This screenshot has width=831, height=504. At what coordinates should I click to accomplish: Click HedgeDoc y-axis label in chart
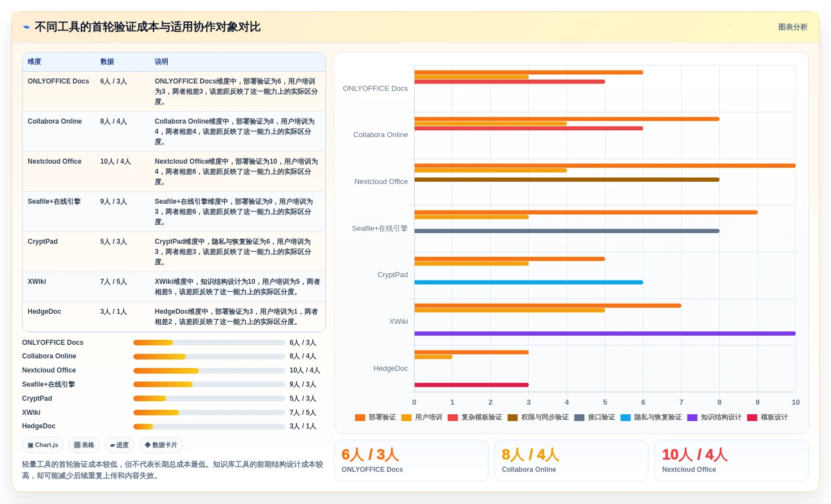(390, 369)
